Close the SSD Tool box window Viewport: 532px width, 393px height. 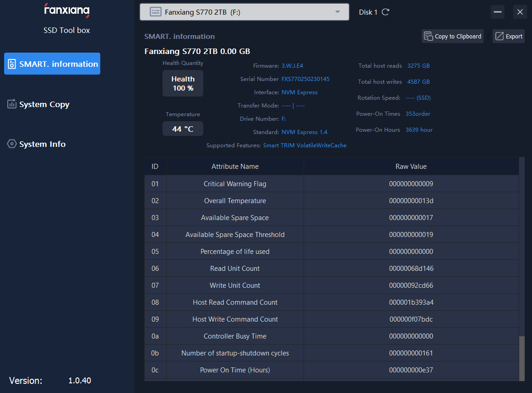tap(520, 12)
